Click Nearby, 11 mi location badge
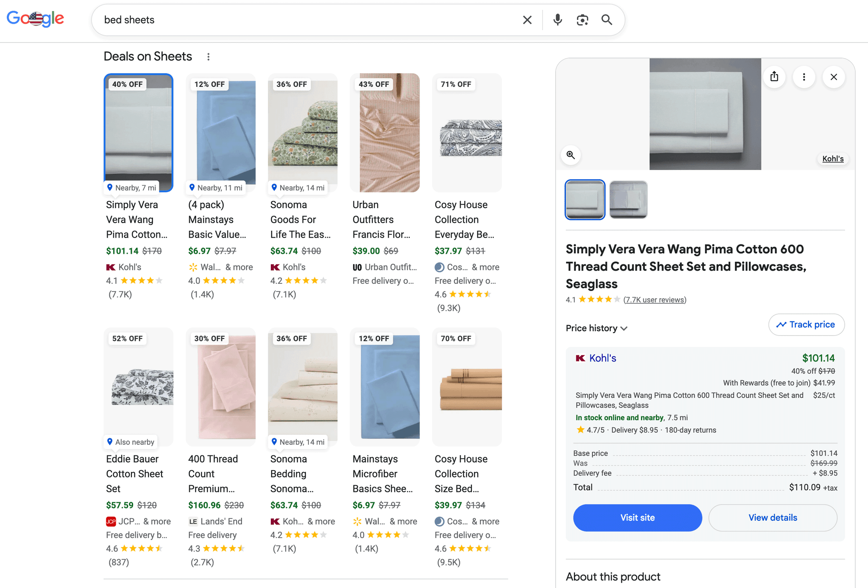868x588 pixels. [216, 188]
